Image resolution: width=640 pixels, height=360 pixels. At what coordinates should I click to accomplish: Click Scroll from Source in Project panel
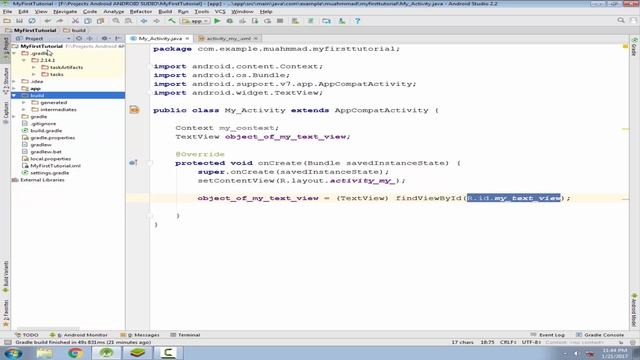tap(79, 38)
